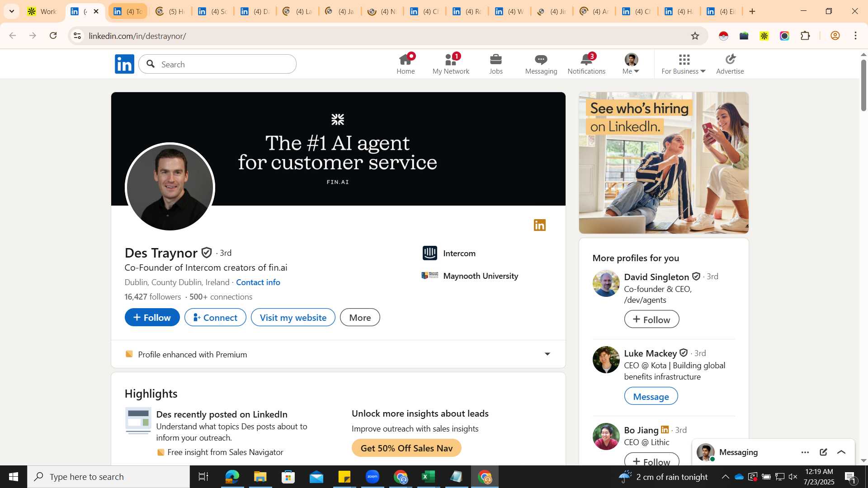Open the Messaging overlay options menu
868x488 pixels.
coord(805,452)
